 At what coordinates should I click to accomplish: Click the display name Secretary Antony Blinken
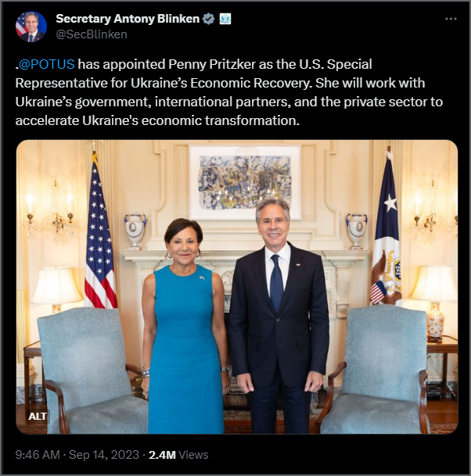coord(128,19)
